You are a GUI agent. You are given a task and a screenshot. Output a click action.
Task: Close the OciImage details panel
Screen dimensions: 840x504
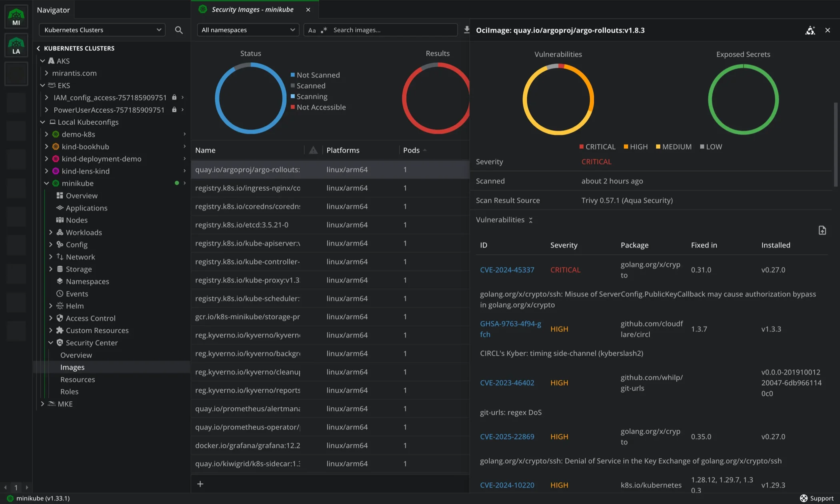[828, 30]
